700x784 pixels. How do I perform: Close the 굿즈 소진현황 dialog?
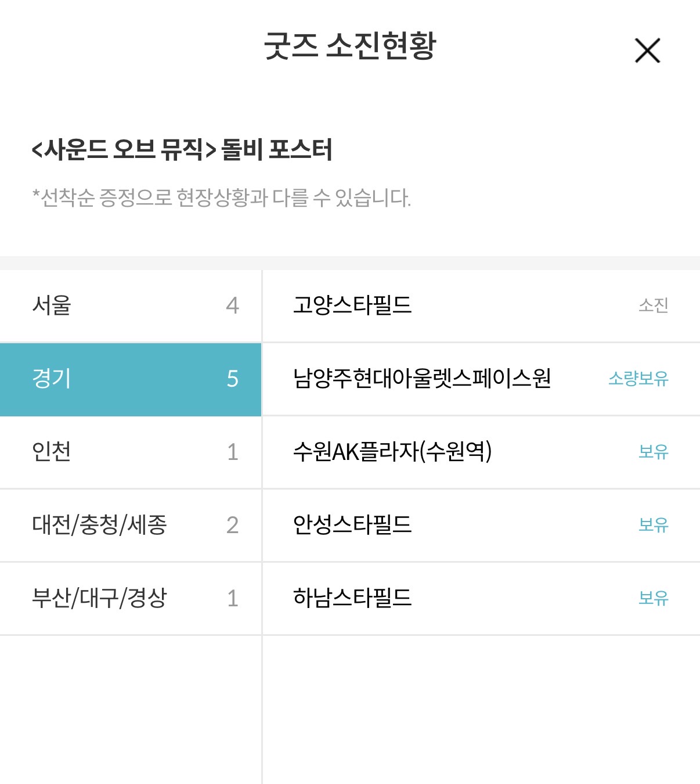pos(648,51)
